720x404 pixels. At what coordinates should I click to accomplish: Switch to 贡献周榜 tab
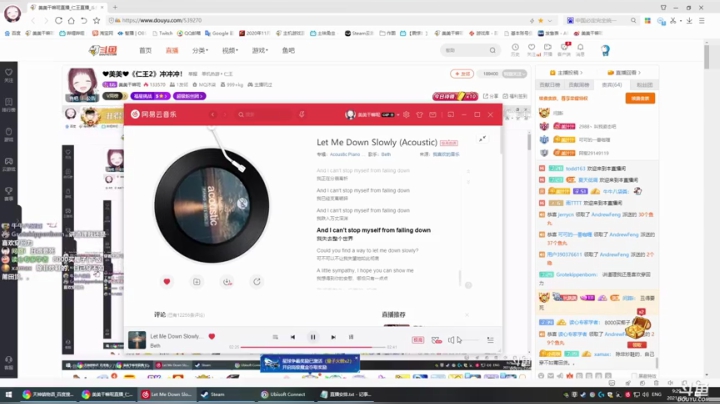579,85
